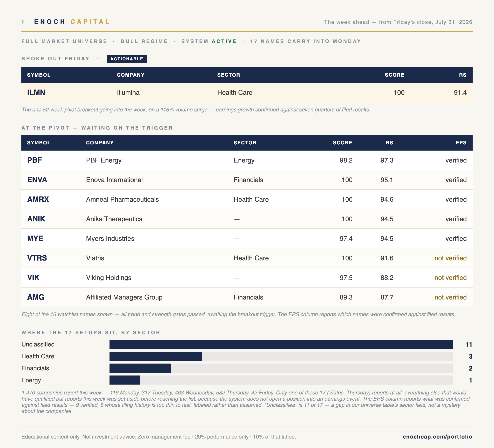Click Enova International company name

pos(114,180)
